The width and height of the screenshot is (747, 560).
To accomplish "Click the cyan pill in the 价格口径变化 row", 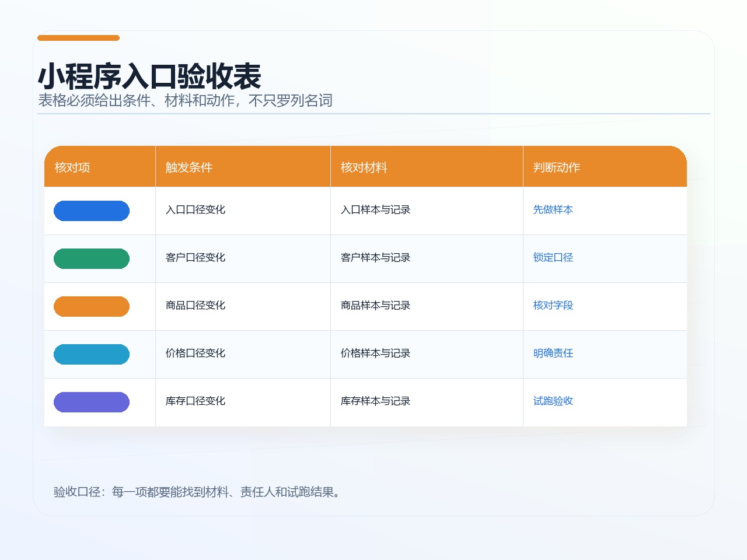I will click(92, 354).
